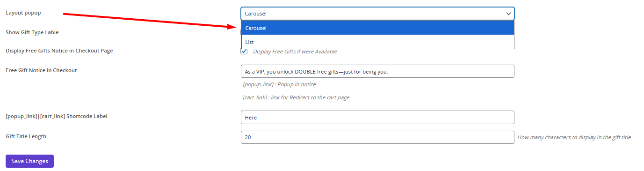The image size is (644, 171).
Task: Click the Gift Title Length field showing 20
Action: click(377, 137)
